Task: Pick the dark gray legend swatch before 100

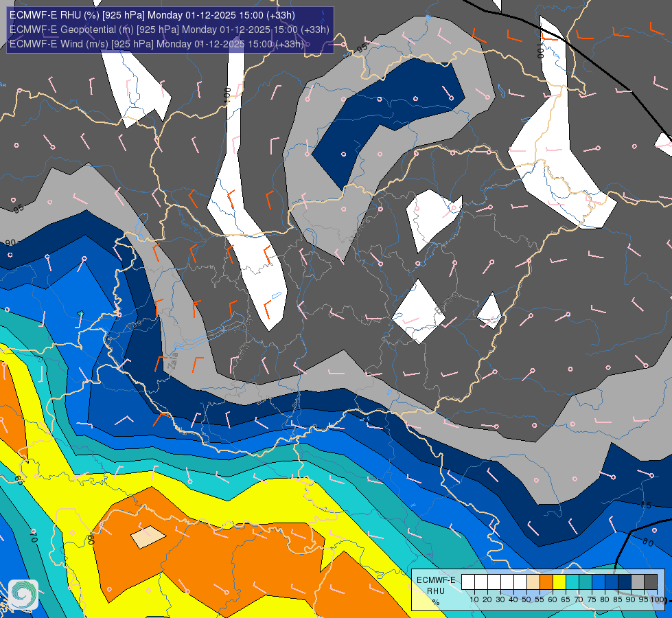Action: click(x=651, y=582)
